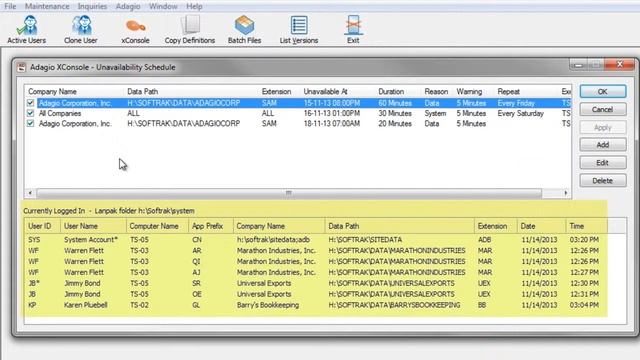Select the Karen Pluebell user row
Viewport: 640px width, 360px height.
click(x=313, y=305)
